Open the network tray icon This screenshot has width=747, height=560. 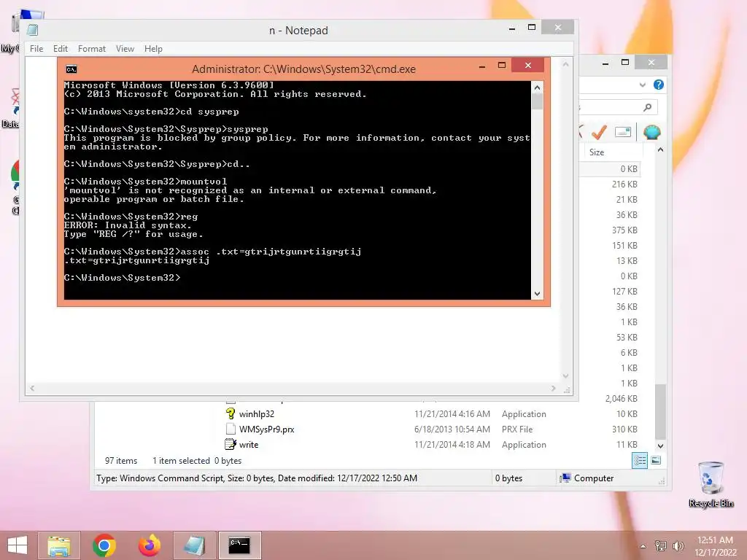pyautogui.click(x=661, y=545)
